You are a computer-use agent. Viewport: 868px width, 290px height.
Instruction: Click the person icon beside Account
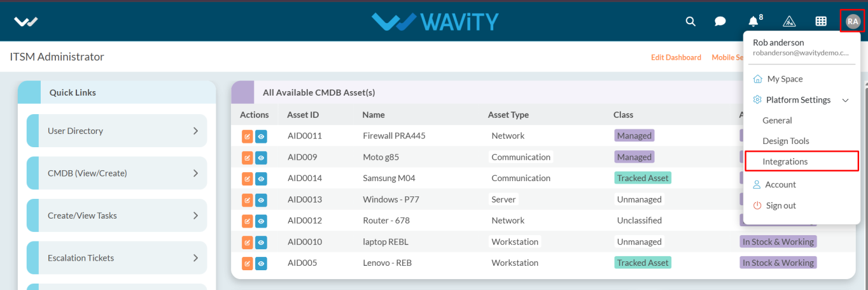point(757,185)
